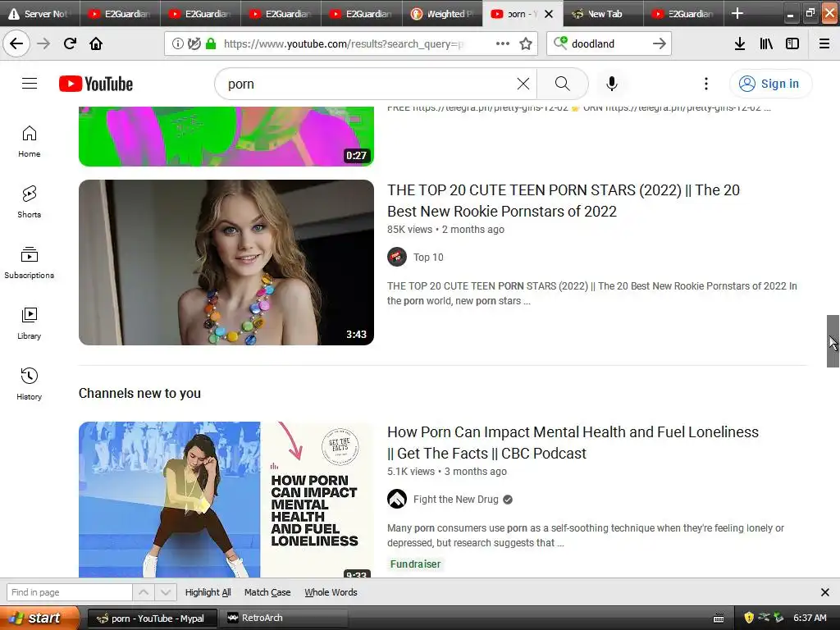Click the YouTube magnifier search button
Image resolution: width=840 pixels, height=630 pixels.
pos(562,84)
